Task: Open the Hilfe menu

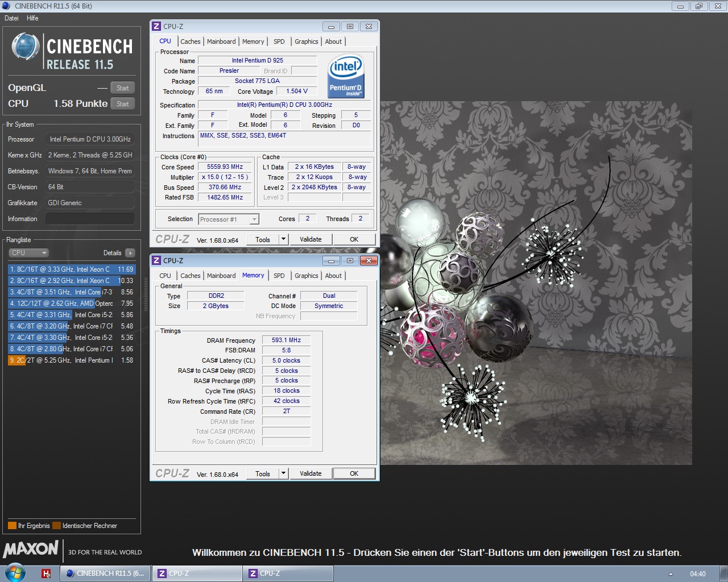Action: point(32,18)
